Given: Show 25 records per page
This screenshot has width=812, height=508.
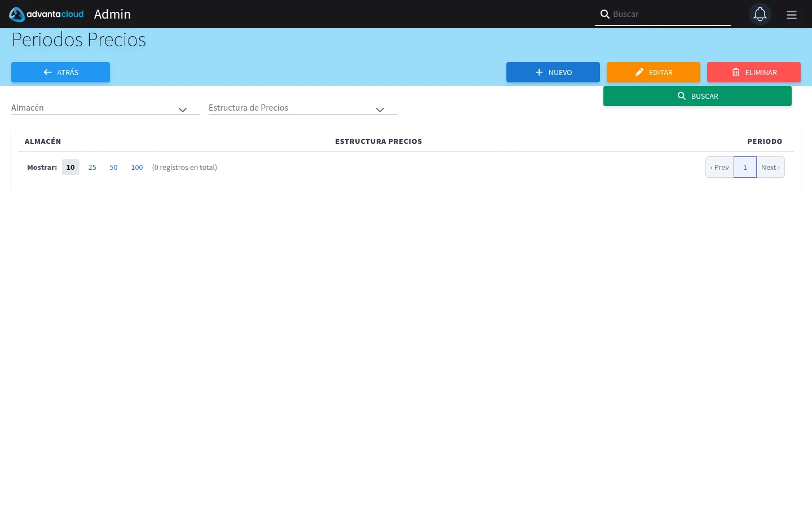Looking at the screenshot, I should [x=92, y=167].
